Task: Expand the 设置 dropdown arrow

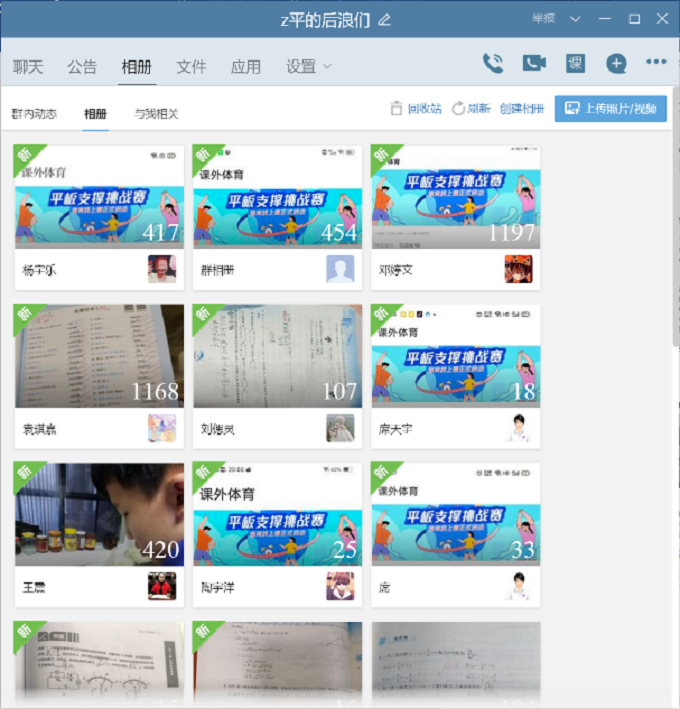Action: (x=327, y=66)
